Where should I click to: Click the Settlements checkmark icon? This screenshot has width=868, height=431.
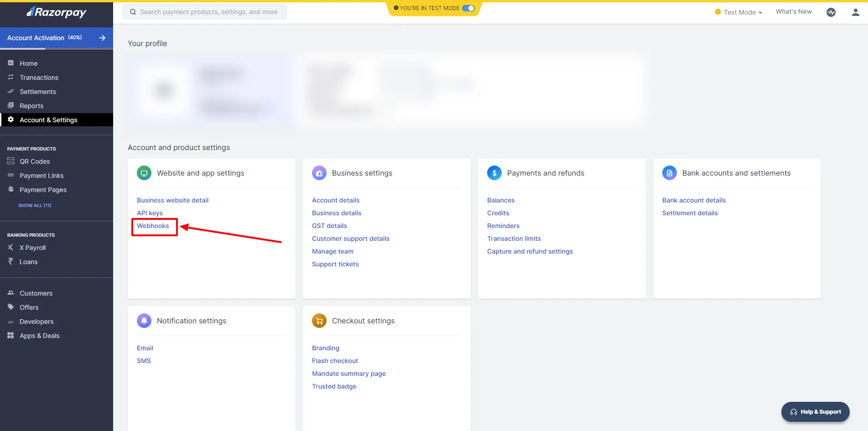pos(11,91)
